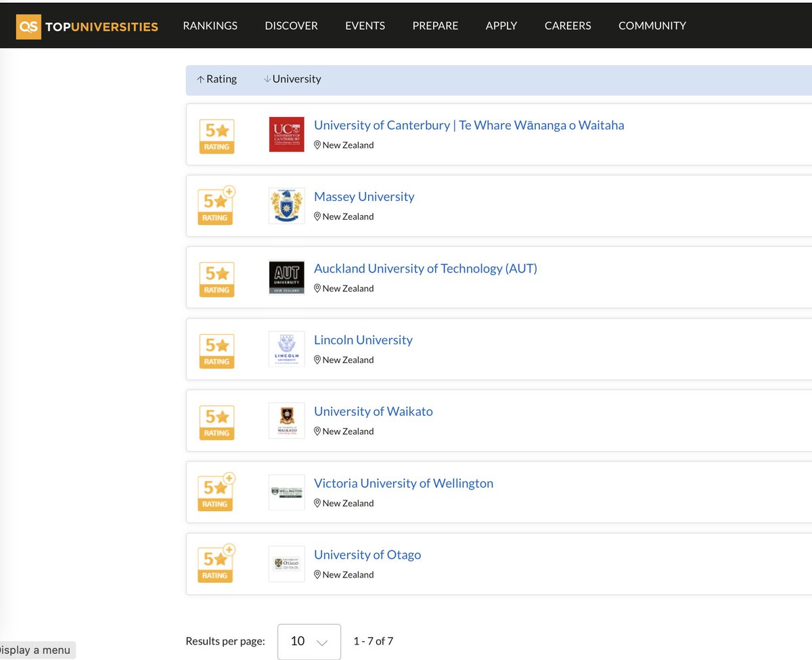Open the Lincoln University link

(x=363, y=340)
